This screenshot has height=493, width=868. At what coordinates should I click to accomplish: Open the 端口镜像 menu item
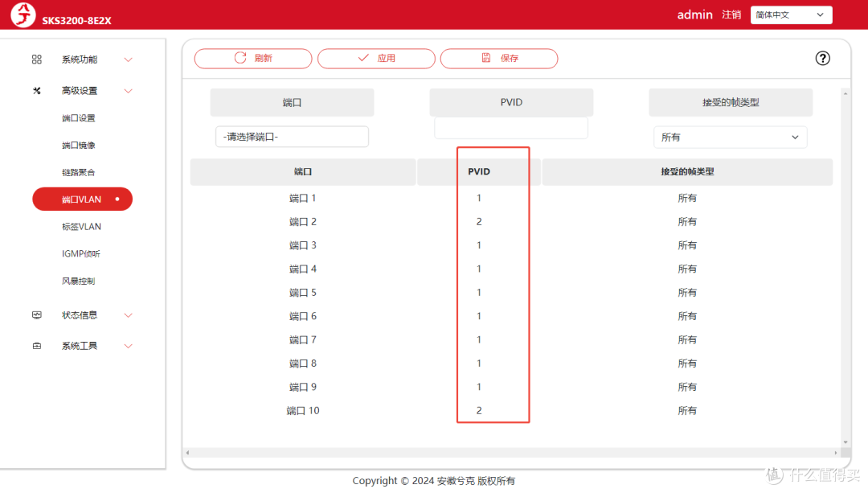pos(79,145)
